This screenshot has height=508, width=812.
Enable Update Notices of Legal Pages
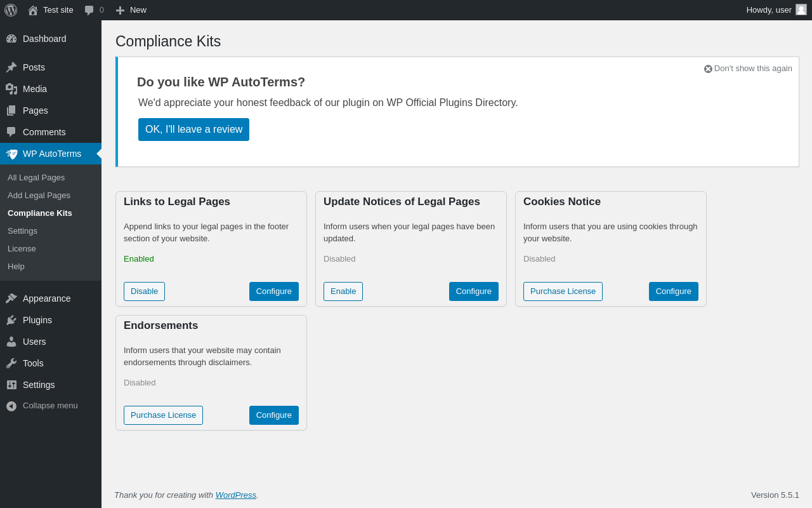(x=343, y=291)
